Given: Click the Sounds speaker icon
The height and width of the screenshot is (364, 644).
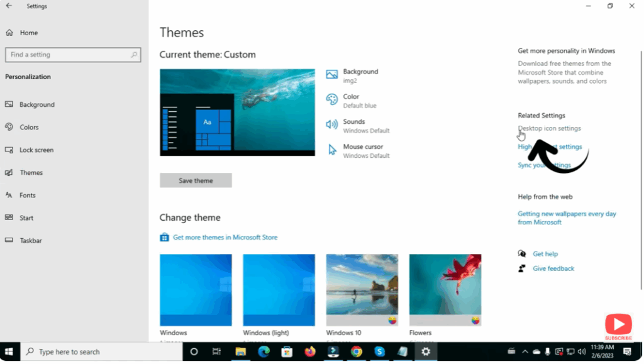Looking at the screenshot, I should click(332, 124).
